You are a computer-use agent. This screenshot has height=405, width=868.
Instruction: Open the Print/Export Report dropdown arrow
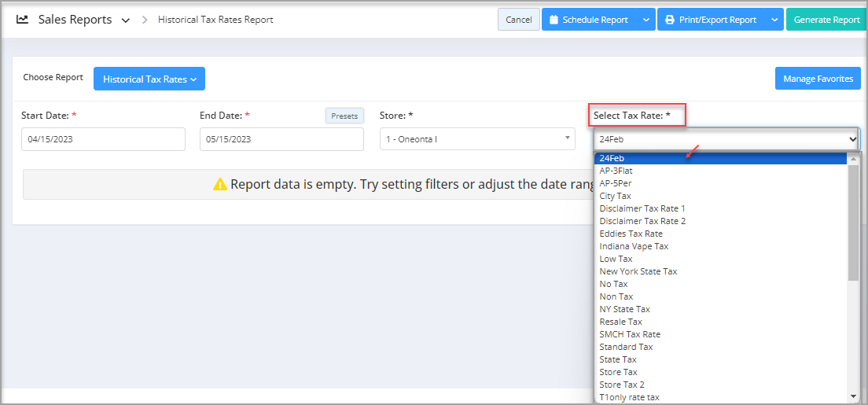coord(774,20)
